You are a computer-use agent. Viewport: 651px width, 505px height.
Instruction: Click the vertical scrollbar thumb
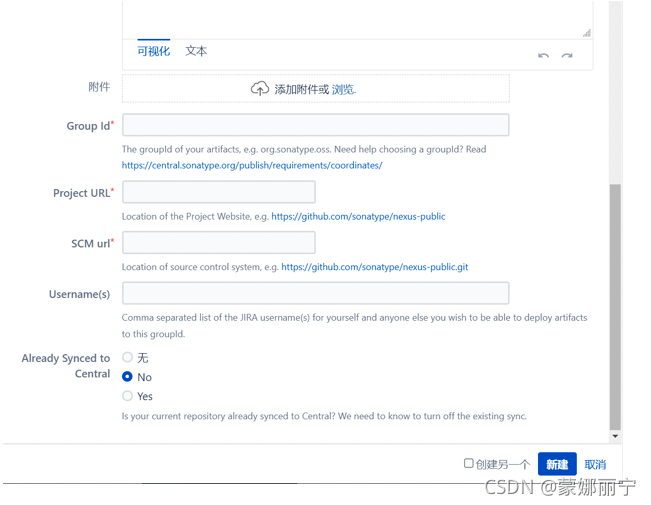[x=615, y=307]
